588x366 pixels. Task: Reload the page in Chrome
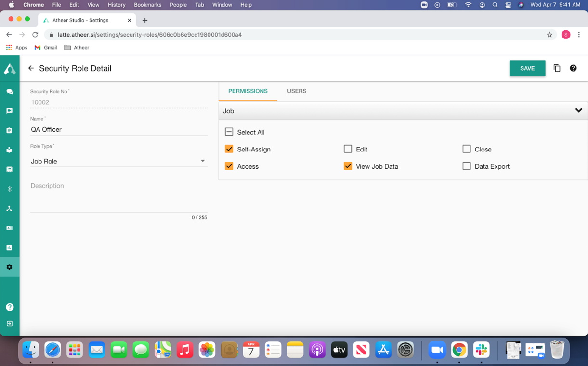(x=35, y=35)
